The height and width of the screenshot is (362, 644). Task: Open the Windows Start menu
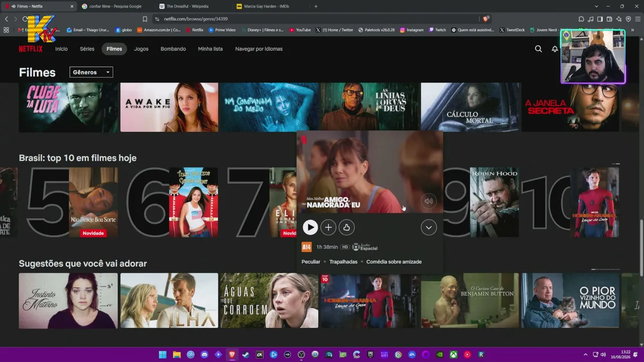click(163, 354)
